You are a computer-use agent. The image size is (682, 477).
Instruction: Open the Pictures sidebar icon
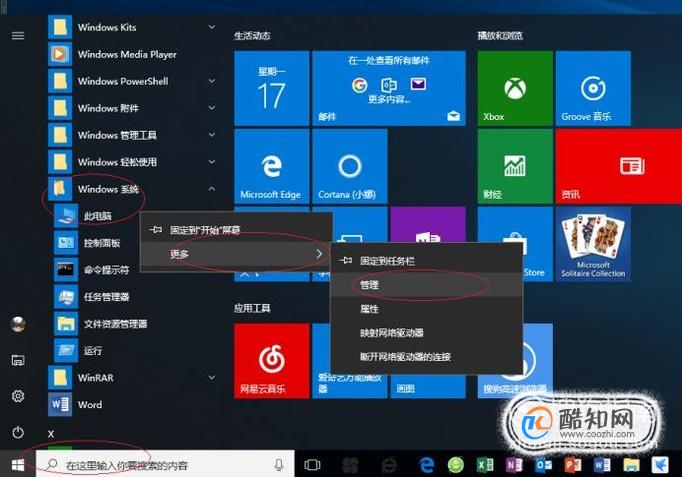(18, 360)
